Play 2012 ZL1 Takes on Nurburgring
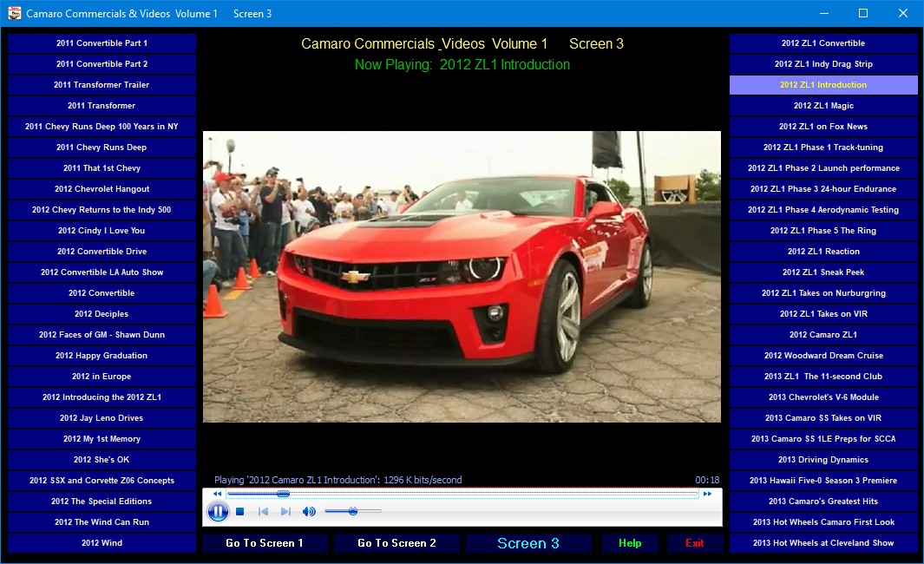Screen dimensions: 924x564 point(823,293)
